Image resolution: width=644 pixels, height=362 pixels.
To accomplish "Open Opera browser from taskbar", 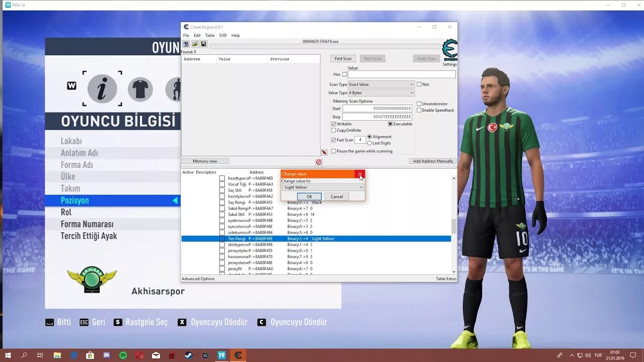I will pyautogui.click(x=139, y=355).
